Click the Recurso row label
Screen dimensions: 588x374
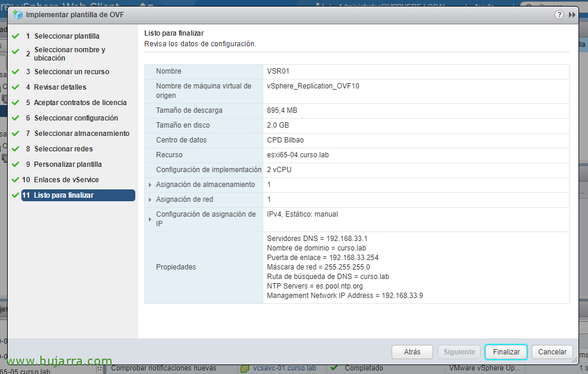[x=170, y=155]
